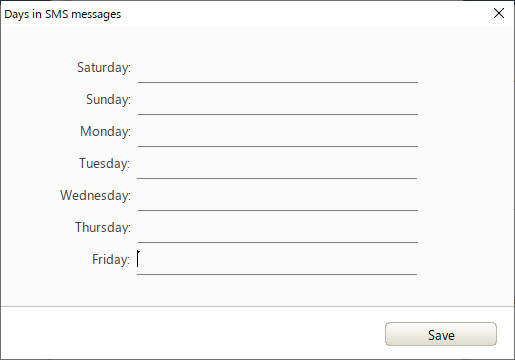The height and width of the screenshot is (360, 515).
Task: Click the Friday label
Action: [x=111, y=260]
